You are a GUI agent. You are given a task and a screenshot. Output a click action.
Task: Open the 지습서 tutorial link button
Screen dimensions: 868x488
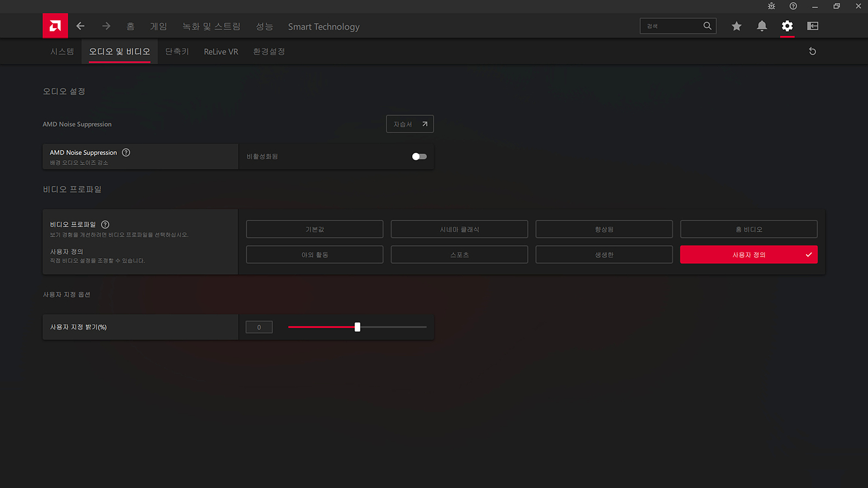click(410, 124)
